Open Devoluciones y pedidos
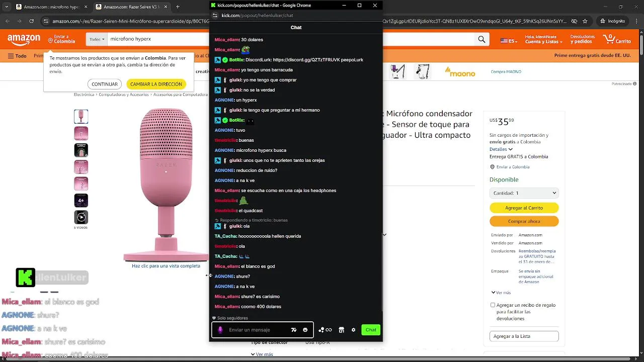 pos(583,39)
